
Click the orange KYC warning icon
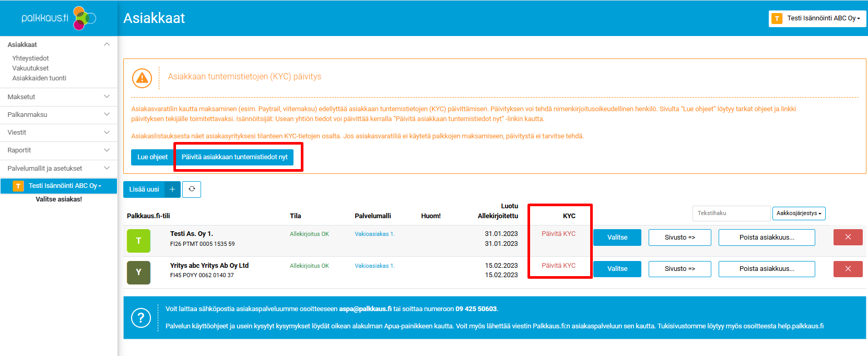[142, 78]
